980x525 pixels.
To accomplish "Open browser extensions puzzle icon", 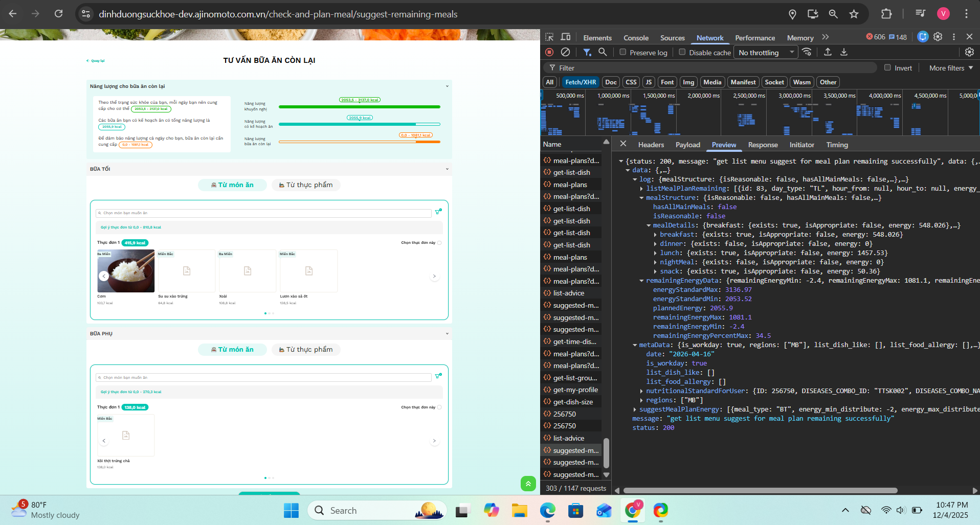I will coord(886,14).
